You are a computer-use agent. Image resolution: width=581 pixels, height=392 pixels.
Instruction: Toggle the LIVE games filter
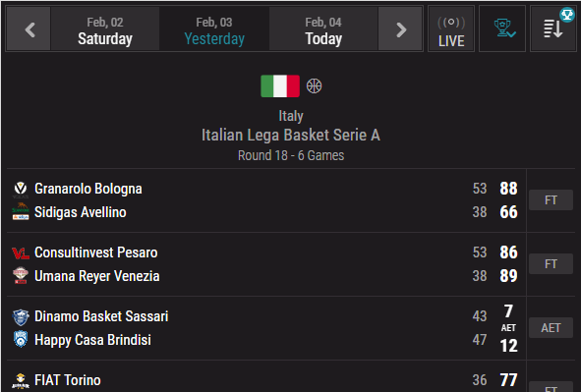click(x=451, y=28)
